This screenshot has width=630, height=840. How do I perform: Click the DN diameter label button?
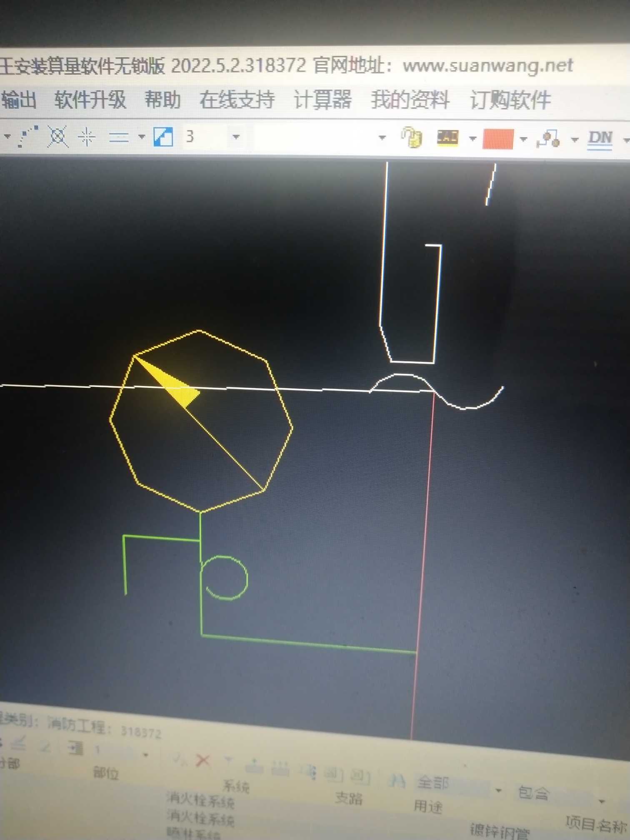coord(600,139)
